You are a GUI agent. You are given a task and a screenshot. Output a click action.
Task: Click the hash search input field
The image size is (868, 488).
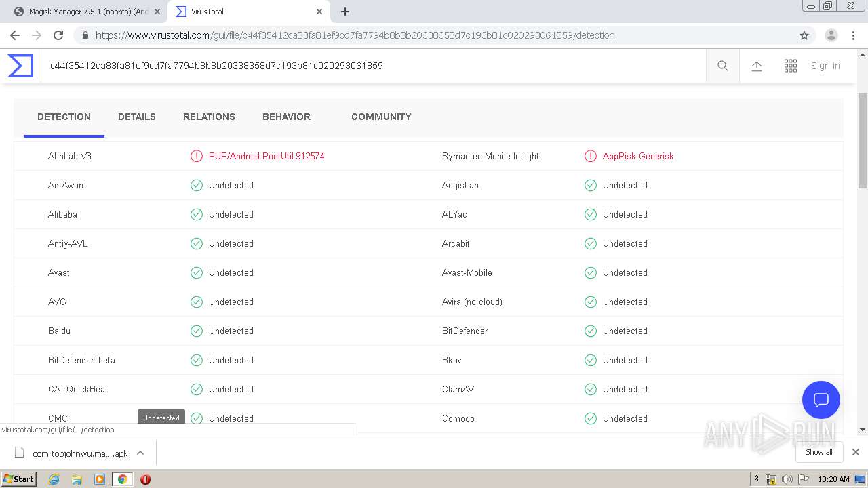[373, 66]
